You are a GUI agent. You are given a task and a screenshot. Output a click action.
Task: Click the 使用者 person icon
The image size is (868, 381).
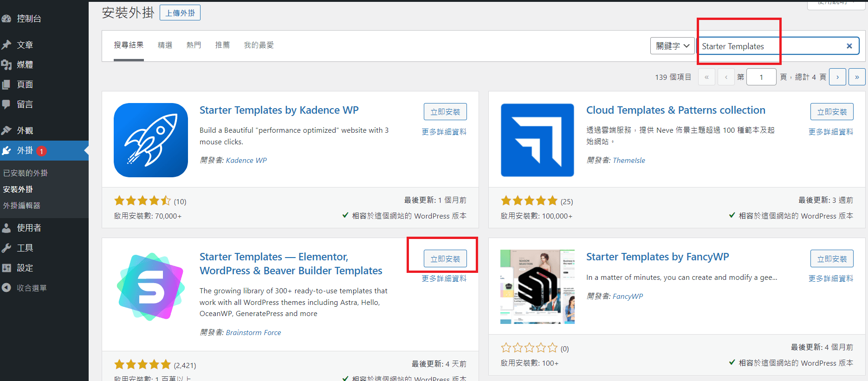6,228
